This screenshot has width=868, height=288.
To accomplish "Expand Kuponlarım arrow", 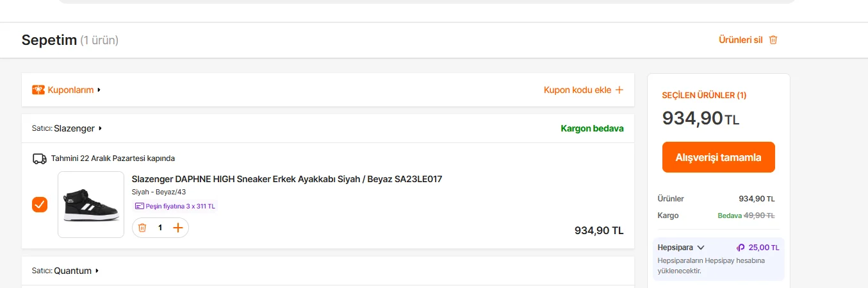I will (x=99, y=90).
